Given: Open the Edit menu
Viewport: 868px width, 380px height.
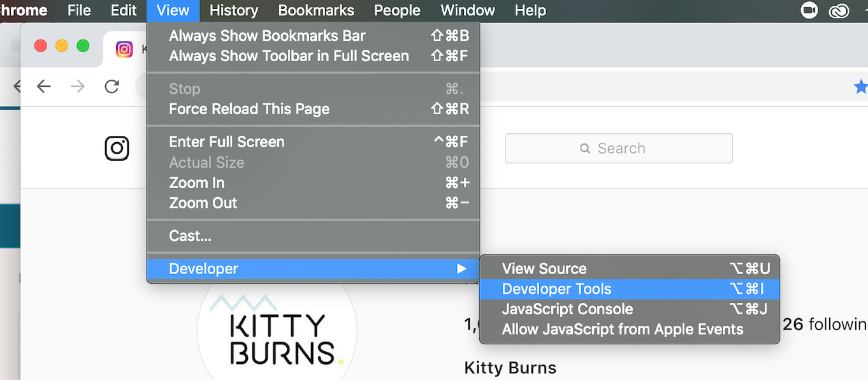Looking at the screenshot, I should [x=123, y=10].
